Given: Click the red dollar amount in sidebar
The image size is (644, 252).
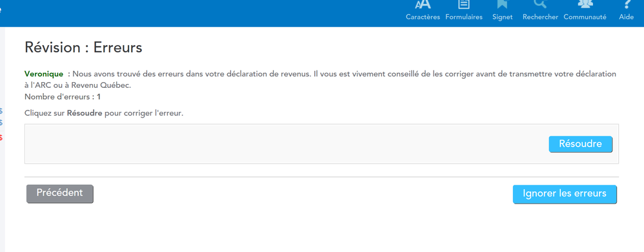Looking at the screenshot, I should (x=1, y=138).
